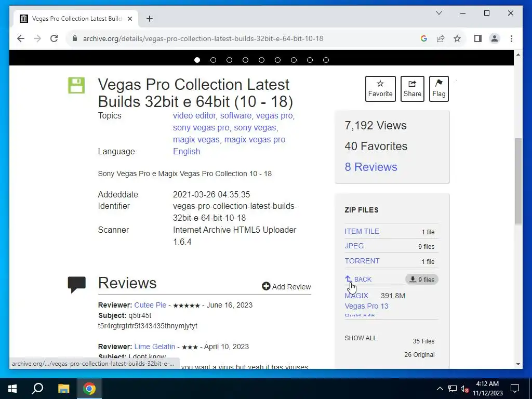The height and width of the screenshot is (399, 532).
Task: Show hidden system tray icons
Action: click(x=440, y=389)
